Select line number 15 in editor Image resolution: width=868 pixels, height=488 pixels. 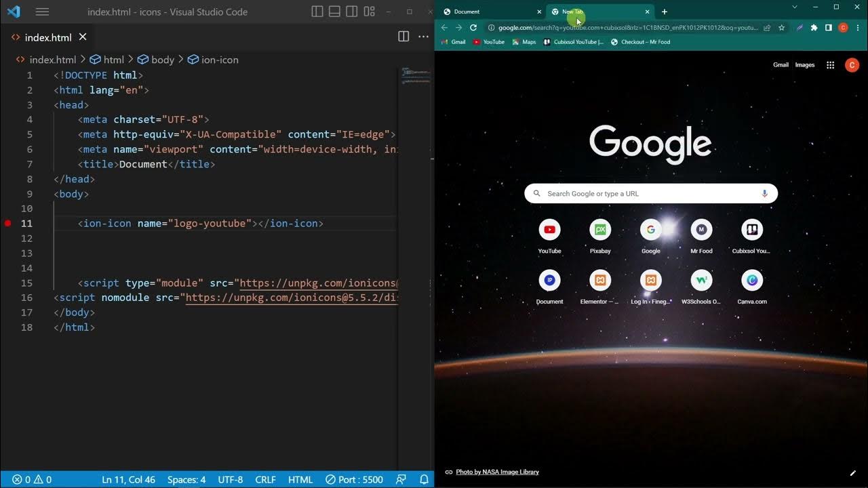click(x=26, y=283)
